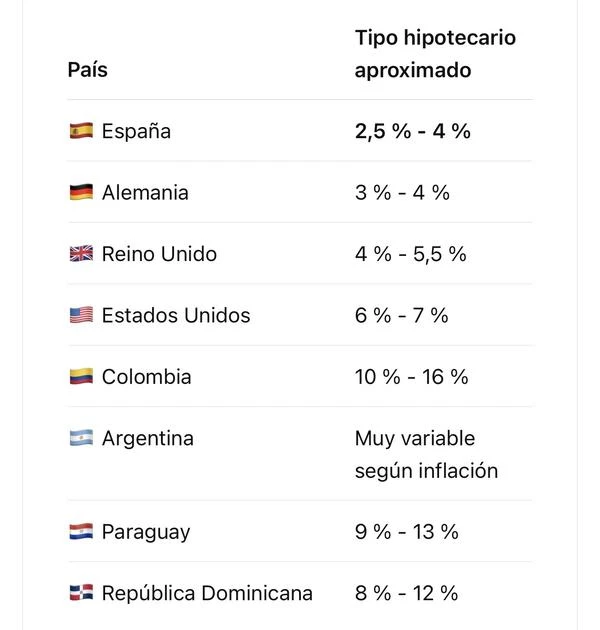
Task: Click the Argentina flag icon
Action: click(x=81, y=438)
